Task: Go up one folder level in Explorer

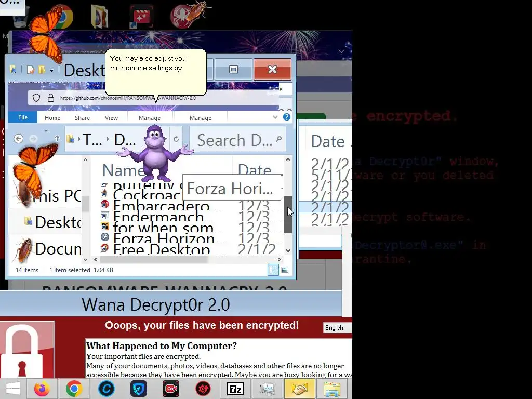Action: (57, 139)
